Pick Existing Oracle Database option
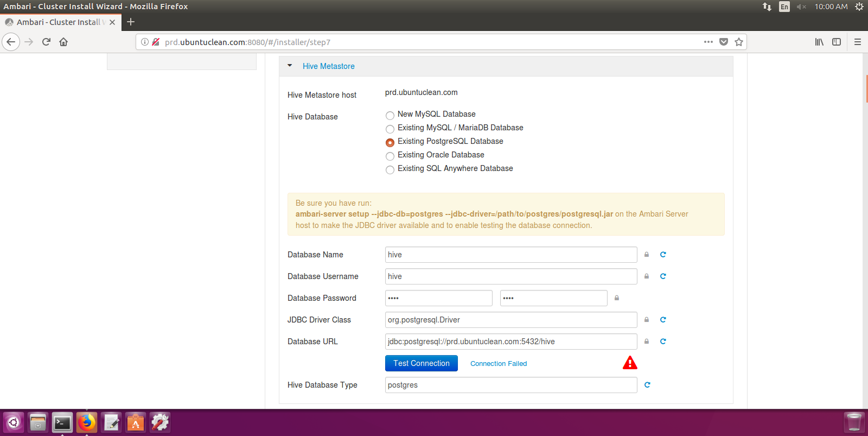This screenshot has height=436, width=868. click(390, 156)
